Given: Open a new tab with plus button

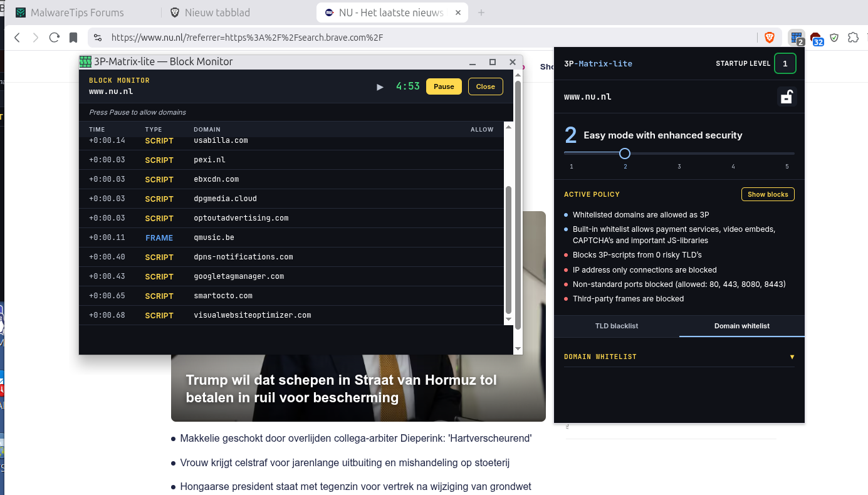Looking at the screenshot, I should 481,13.
